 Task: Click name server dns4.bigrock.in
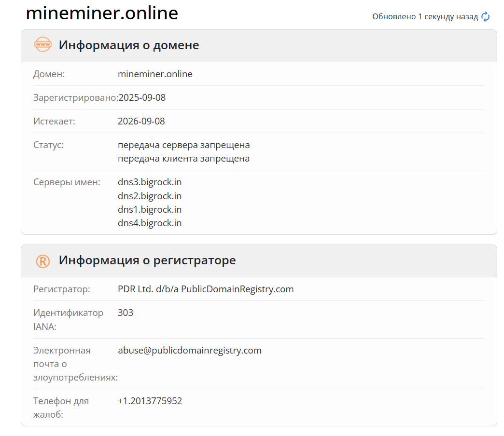150,223
